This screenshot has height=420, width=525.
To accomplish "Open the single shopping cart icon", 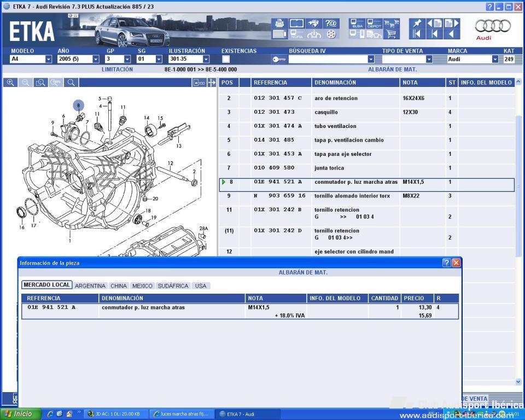I will point(392,34).
